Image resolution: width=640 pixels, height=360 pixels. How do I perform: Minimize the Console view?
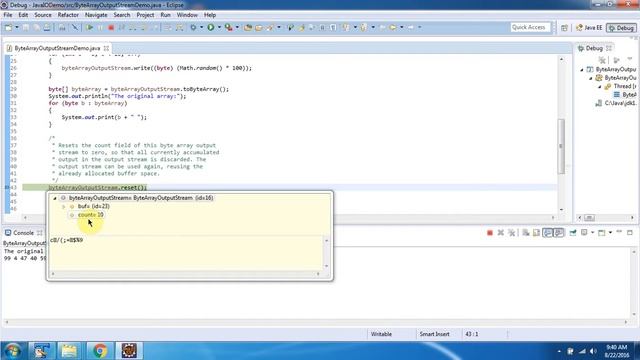coord(619,232)
